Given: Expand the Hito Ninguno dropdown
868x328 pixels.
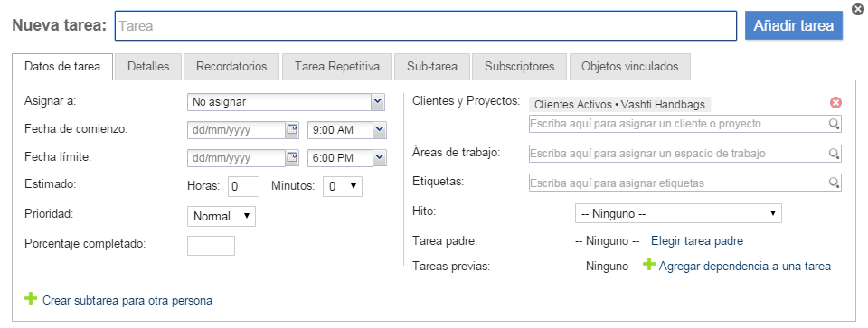Looking at the screenshot, I should click(x=678, y=213).
